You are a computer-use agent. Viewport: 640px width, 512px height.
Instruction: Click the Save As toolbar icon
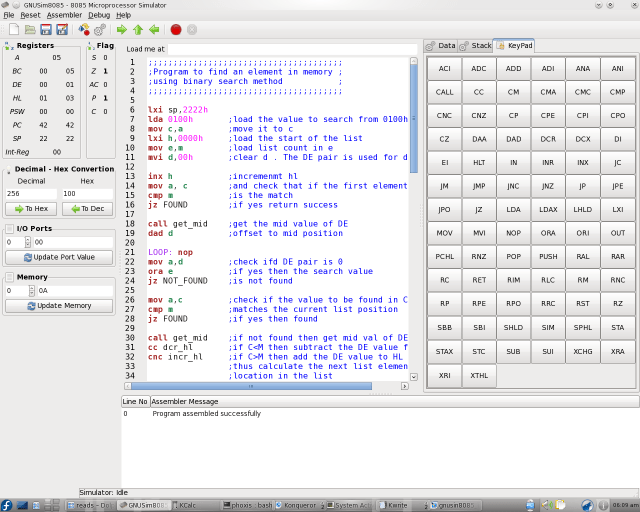click(x=62, y=29)
